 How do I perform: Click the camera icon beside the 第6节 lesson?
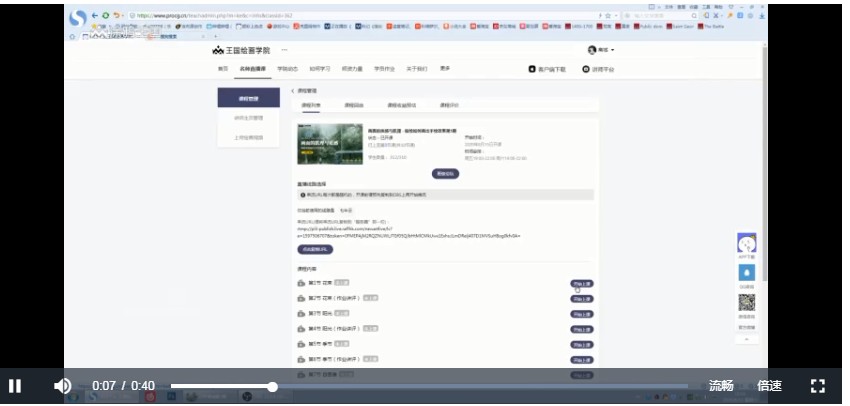tap(301, 359)
